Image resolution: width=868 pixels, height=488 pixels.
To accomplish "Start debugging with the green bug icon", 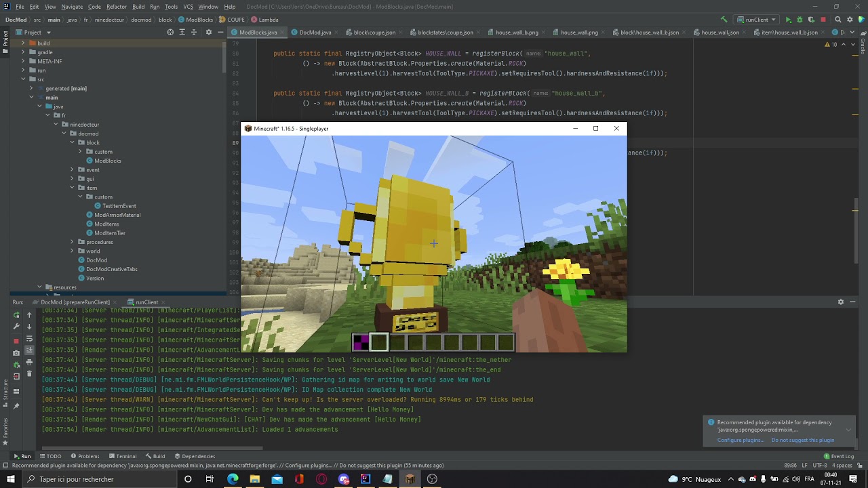I will pos(800,20).
